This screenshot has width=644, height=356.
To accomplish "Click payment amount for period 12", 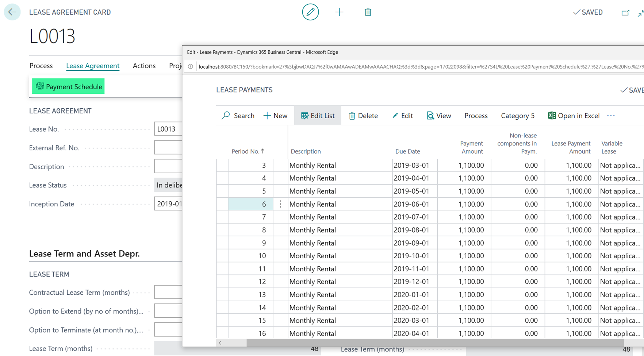I will tap(464, 282).
